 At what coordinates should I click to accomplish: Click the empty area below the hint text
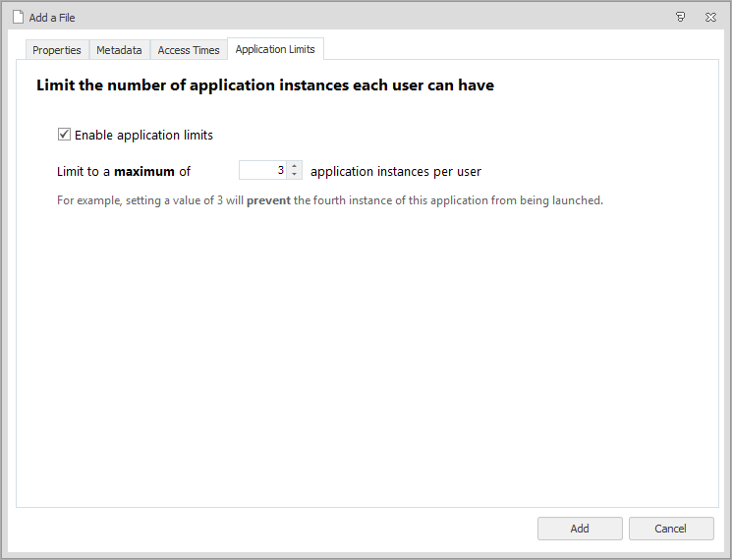point(366,354)
